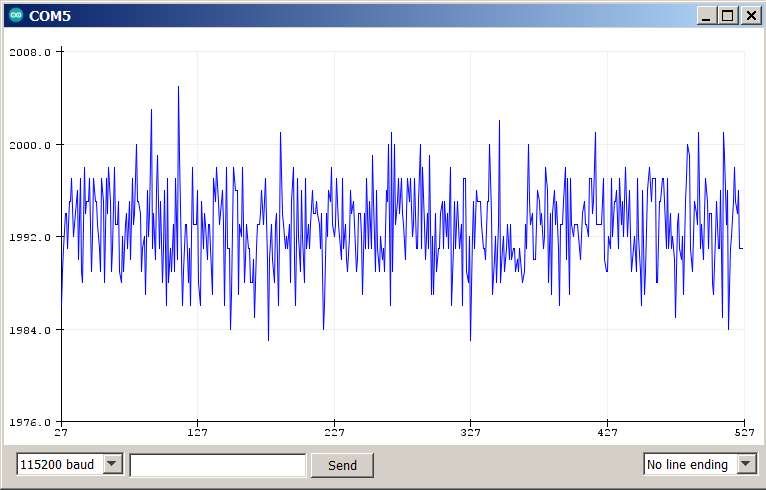The width and height of the screenshot is (766, 490).
Task: Click the 2000.0 Y-axis tick label
Action: coord(31,145)
